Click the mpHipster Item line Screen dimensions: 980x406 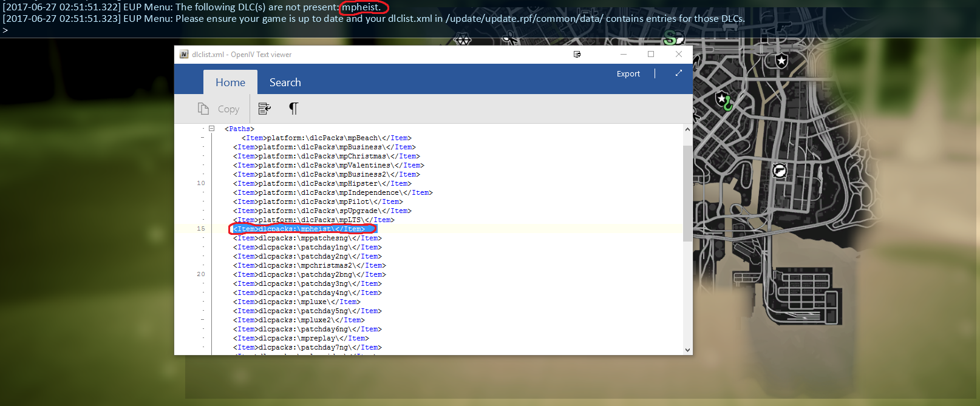(x=322, y=183)
